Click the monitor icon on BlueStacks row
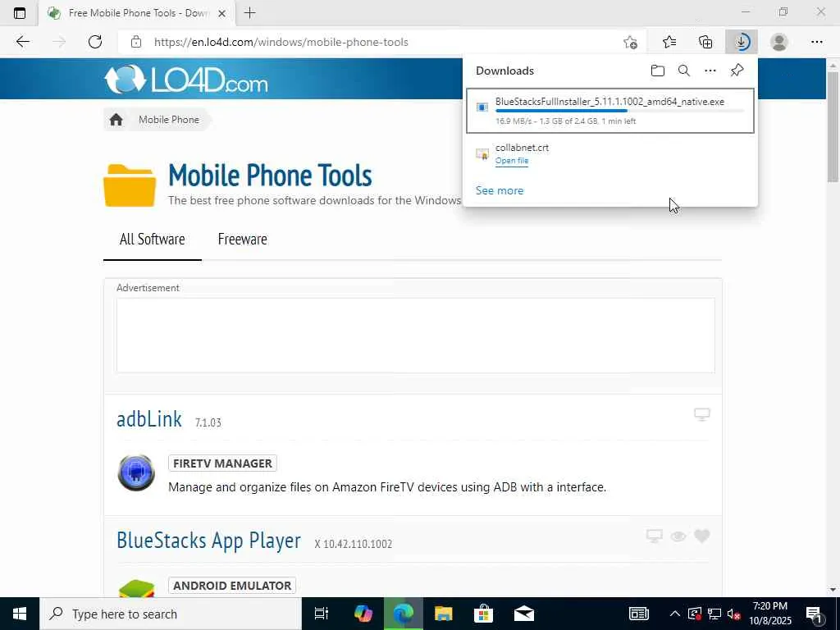This screenshot has height=630, width=840. (x=654, y=536)
